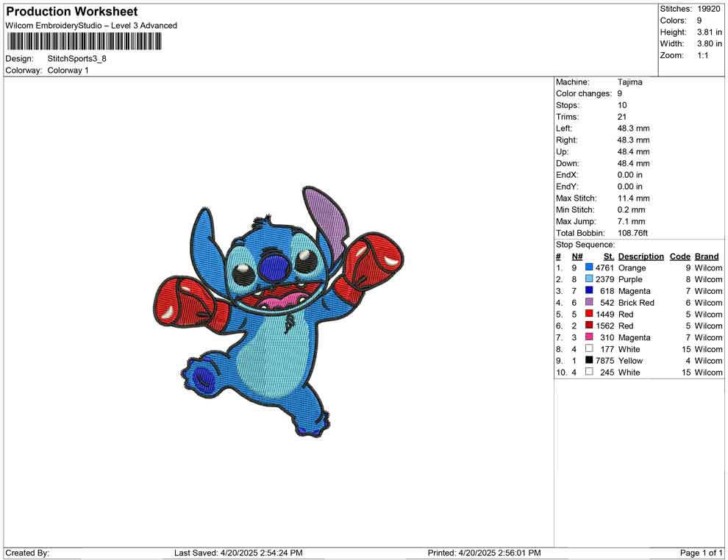Click the Production Worksheet title
728x560 pixels.
72,12
